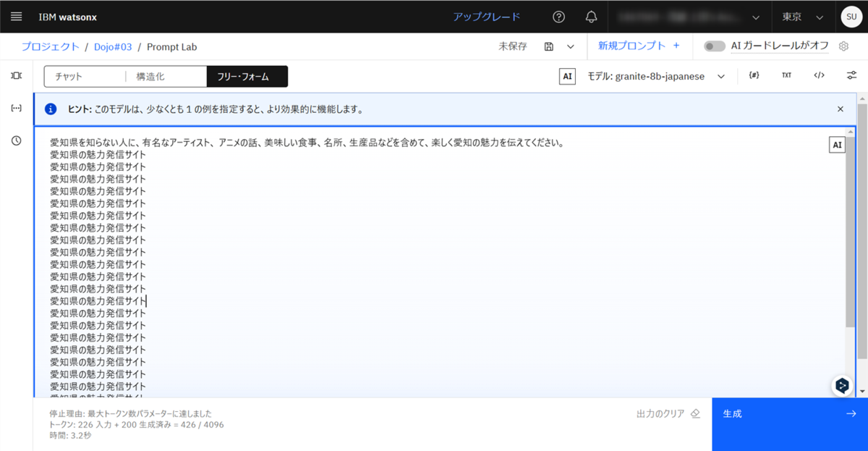Click the Prompt Lab breadcrumb text
This screenshot has height=451, width=868.
pyautogui.click(x=171, y=46)
